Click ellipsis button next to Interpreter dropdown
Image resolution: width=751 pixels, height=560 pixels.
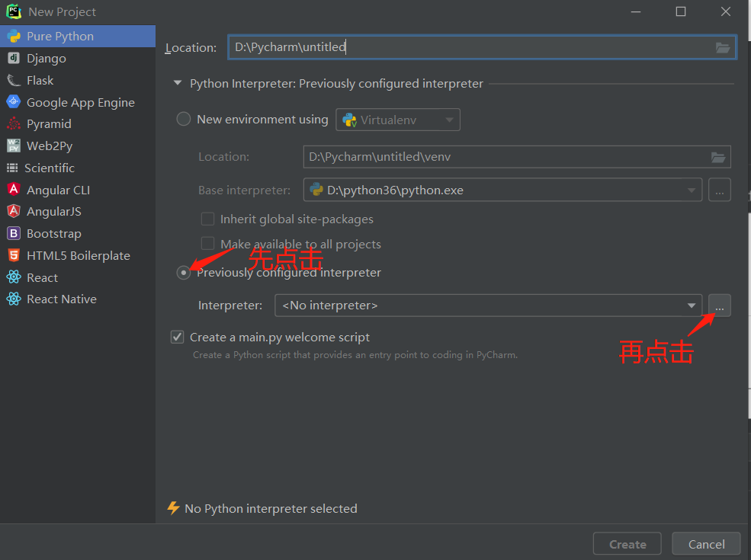720,306
